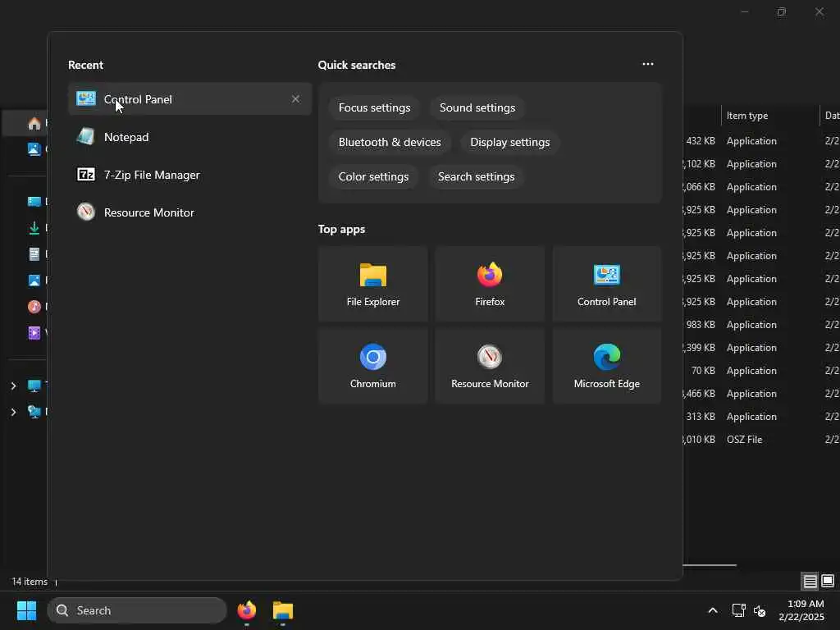Select the 432 KB Application row
Viewport: 840px width, 630px height.
point(761,141)
